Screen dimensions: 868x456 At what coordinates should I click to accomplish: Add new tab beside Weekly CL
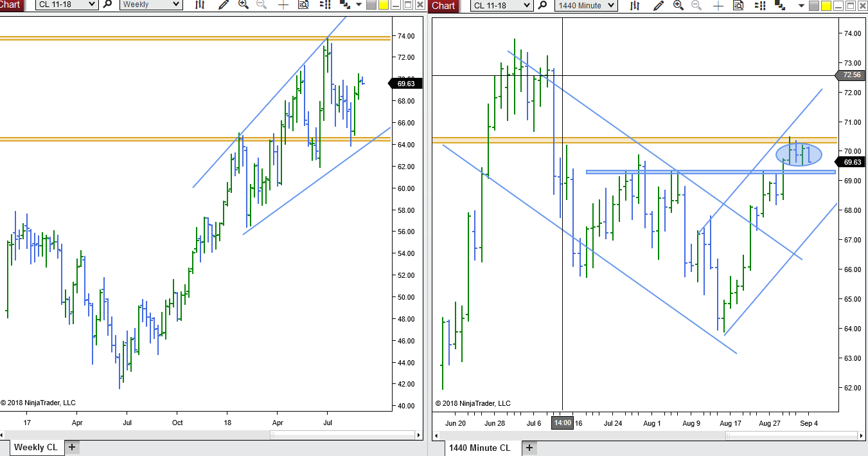click(x=72, y=447)
